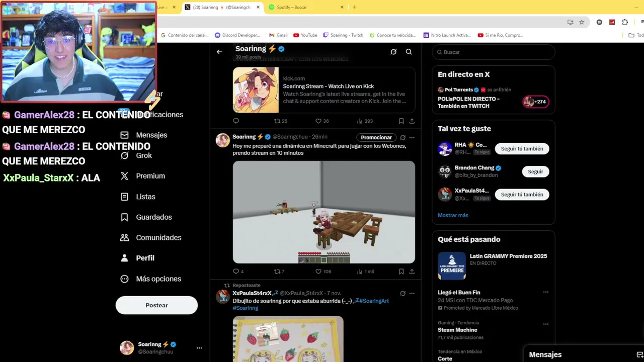Open a new browser tab
Image resolution: width=644 pixels, height=362 pixels.
(355, 7)
